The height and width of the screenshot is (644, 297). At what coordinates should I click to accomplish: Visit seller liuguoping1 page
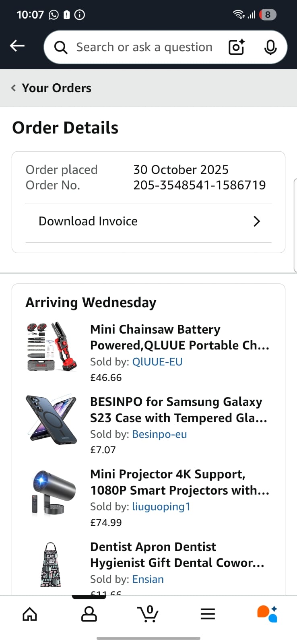click(x=161, y=507)
